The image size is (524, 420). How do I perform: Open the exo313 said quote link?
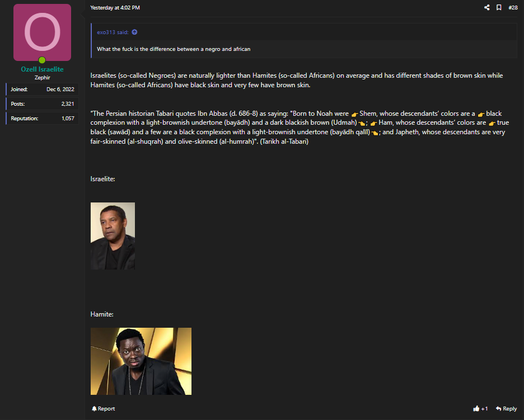pyautogui.click(x=113, y=32)
